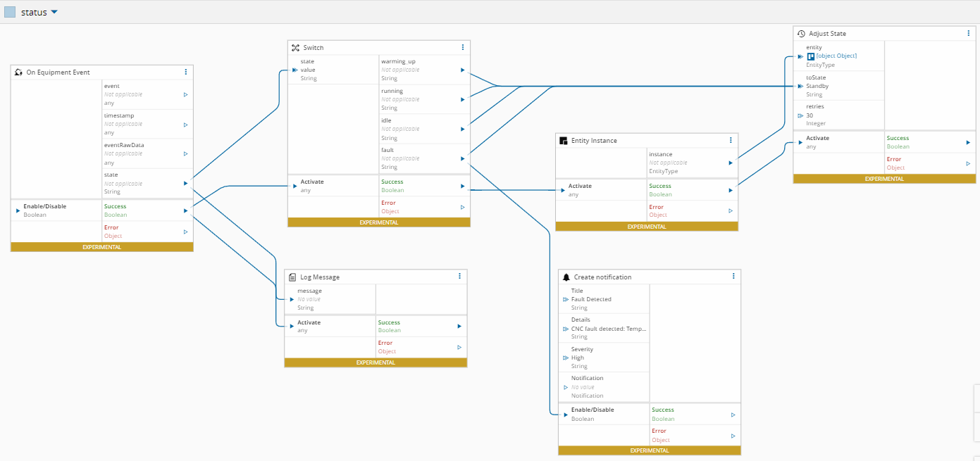Toggle the Enable/Disable port on Create notification

click(x=564, y=414)
